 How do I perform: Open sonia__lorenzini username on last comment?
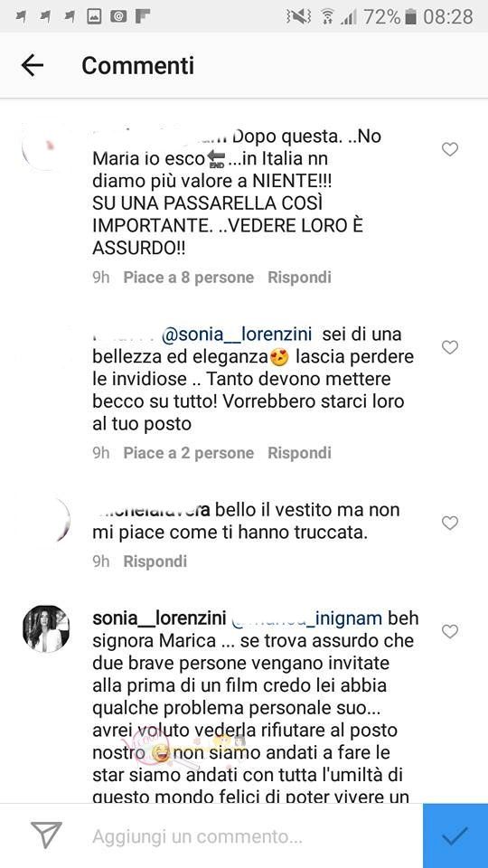(x=159, y=618)
